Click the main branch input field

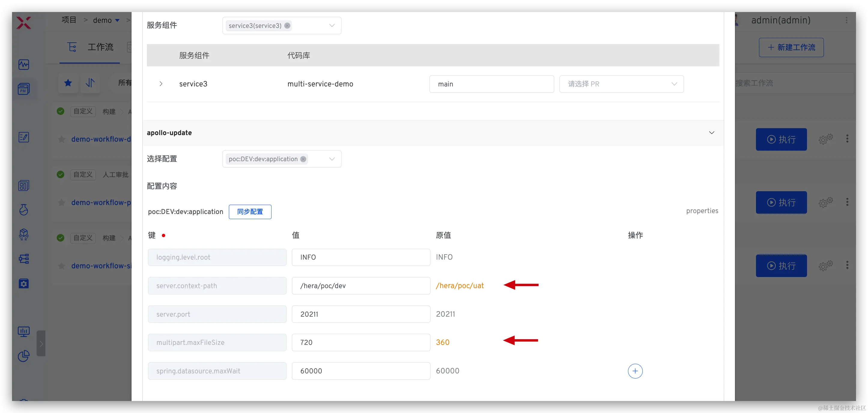coord(491,84)
